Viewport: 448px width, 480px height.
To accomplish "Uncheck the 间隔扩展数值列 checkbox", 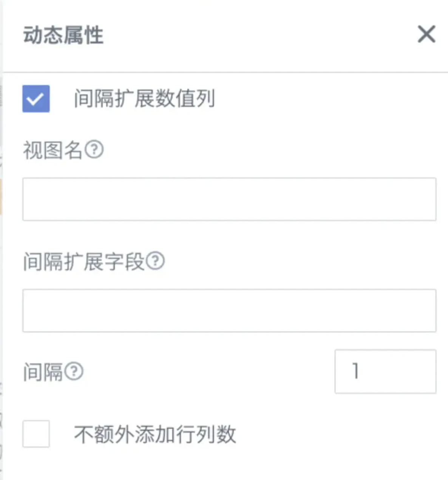I will tap(36, 99).
